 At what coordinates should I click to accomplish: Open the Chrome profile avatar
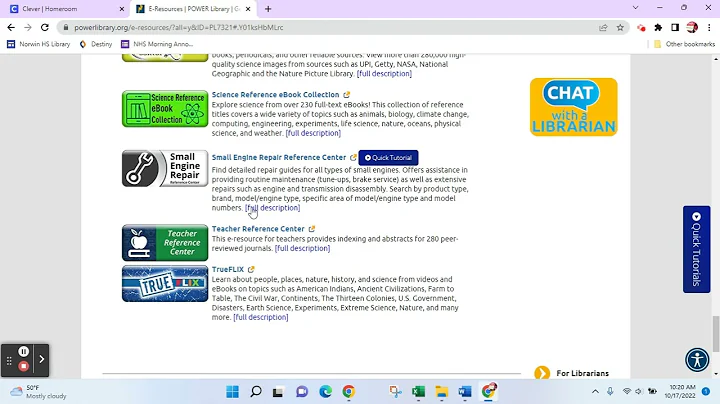(692, 28)
